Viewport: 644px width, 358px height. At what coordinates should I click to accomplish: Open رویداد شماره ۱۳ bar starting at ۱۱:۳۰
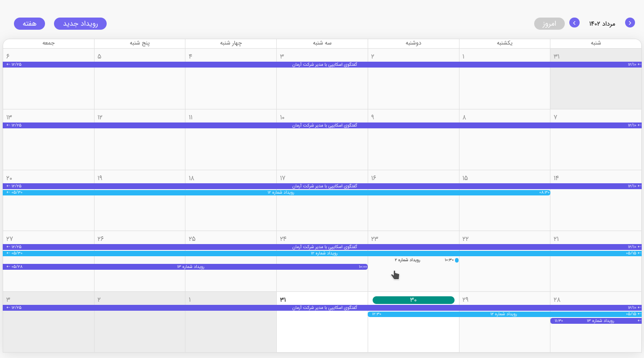coord(595,321)
